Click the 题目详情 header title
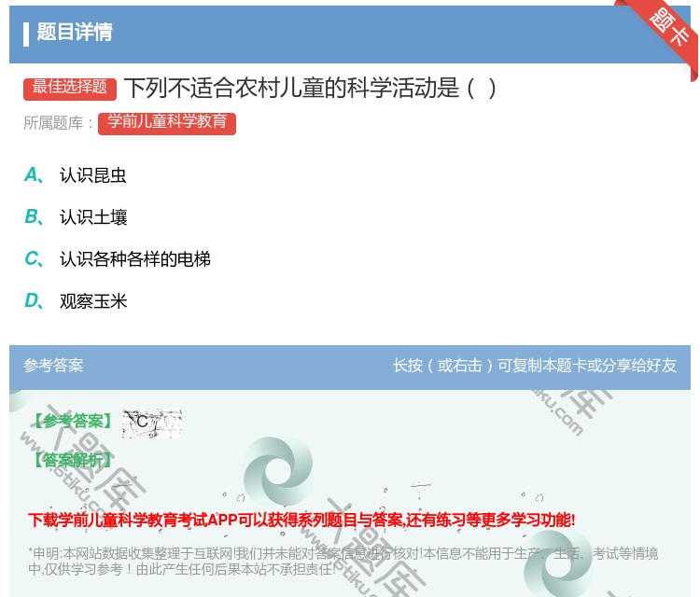 75,33
